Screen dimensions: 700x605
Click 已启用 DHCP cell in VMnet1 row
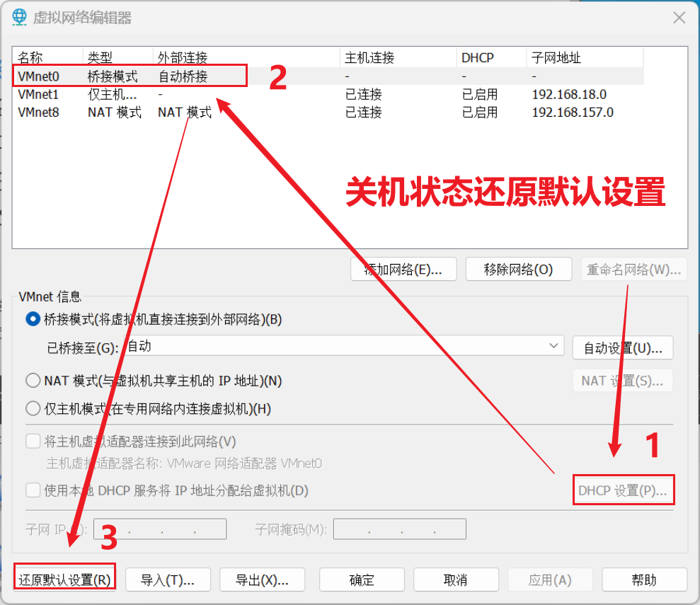tap(479, 94)
